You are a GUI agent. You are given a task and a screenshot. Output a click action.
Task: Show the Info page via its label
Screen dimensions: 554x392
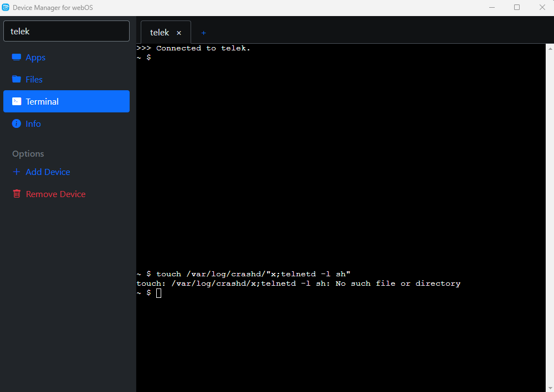click(x=33, y=124)
